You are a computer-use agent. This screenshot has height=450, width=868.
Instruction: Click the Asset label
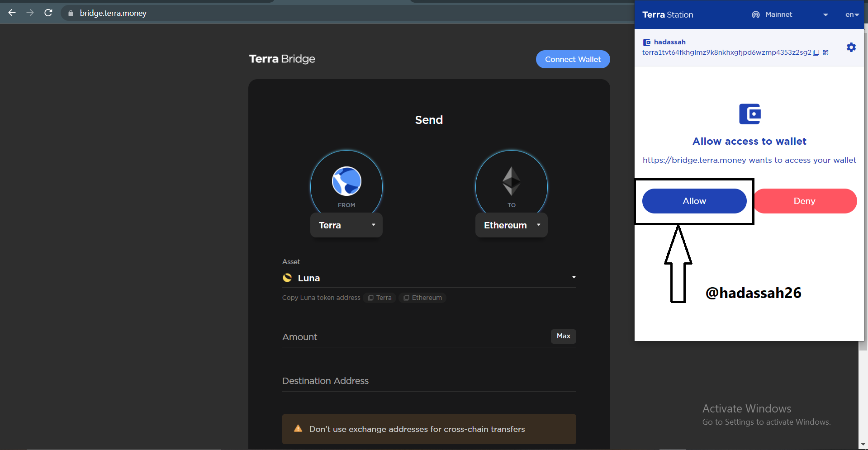point(291,262)
